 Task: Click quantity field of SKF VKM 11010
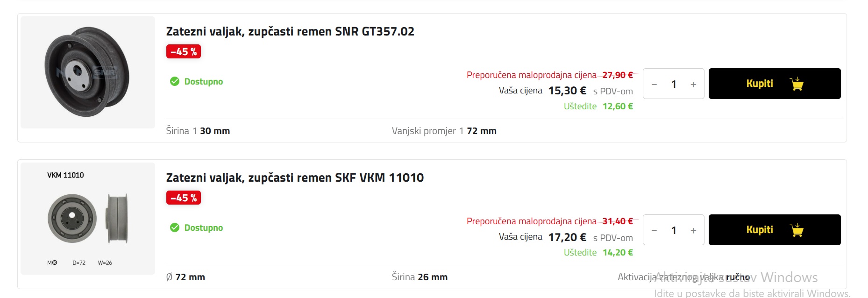pos(674,230)
